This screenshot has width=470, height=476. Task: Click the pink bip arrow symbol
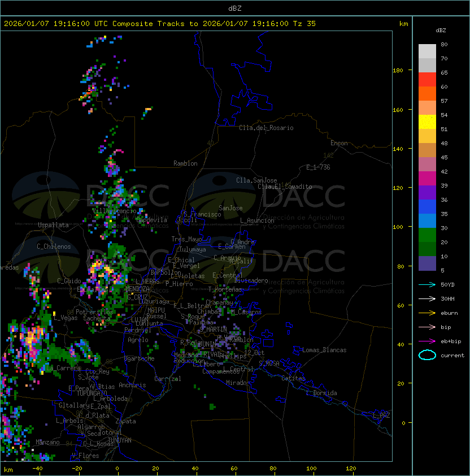coord(427,327)
